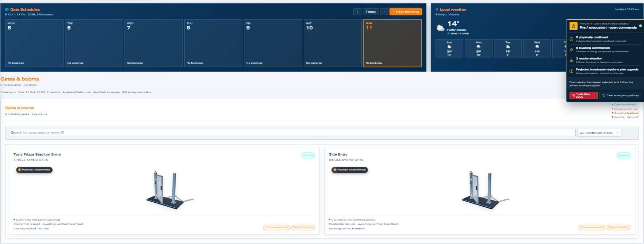The image size is (644, 244).
Task: Click Safety Pending tag on Tony Frizza Stadium Entry
Action: click(x=303, y=228)
